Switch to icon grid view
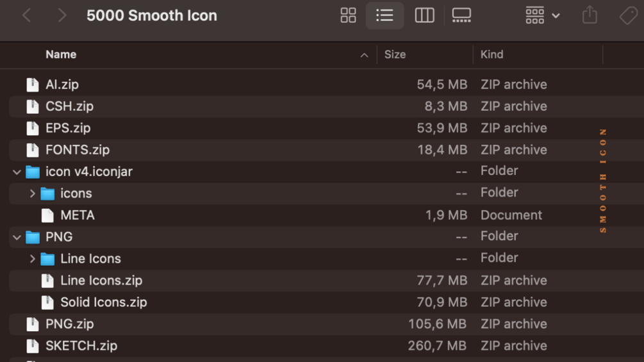This screenshot has height=362, width=644. (x=348, y=15)
